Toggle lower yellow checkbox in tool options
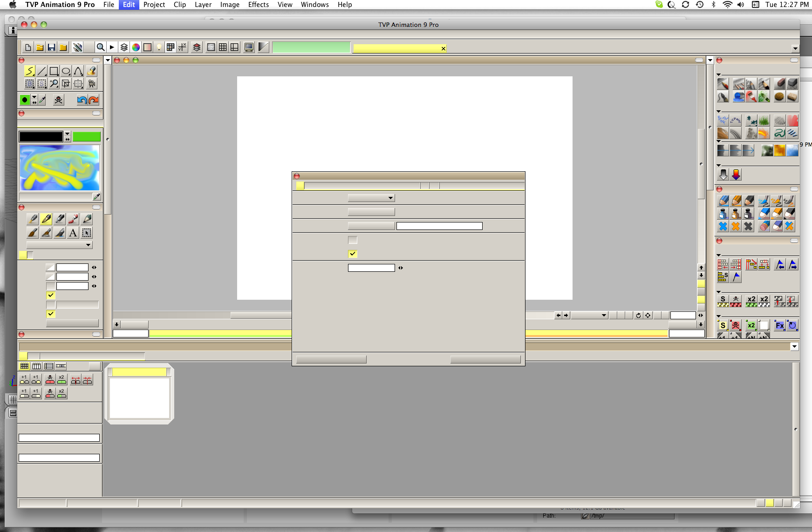This screenshot has width=812, height=532. [51, 314]
